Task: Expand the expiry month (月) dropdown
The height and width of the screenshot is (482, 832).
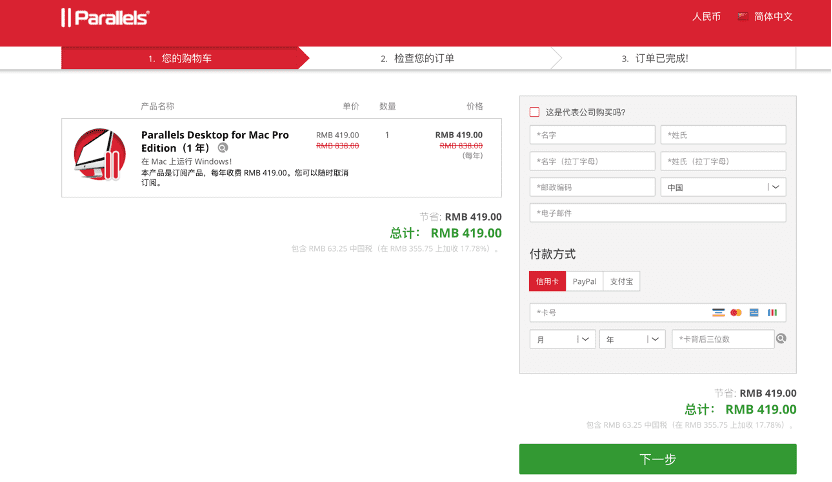Action: pyautogui.click(x=562, y=339)
